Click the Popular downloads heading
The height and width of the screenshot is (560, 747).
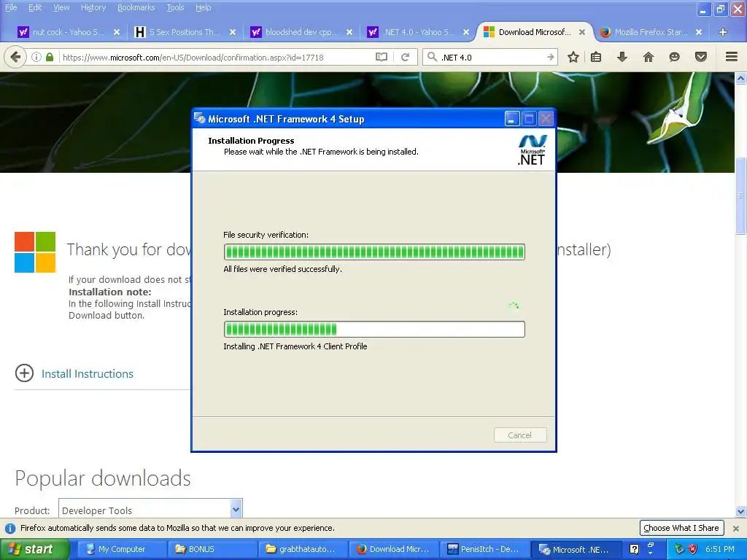click(103, 478)
